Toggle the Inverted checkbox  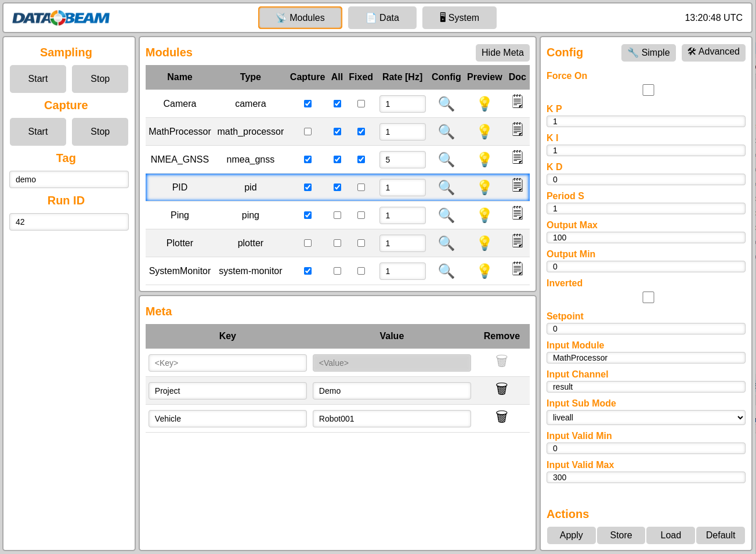pyautogui.click(x=648, y=297)
